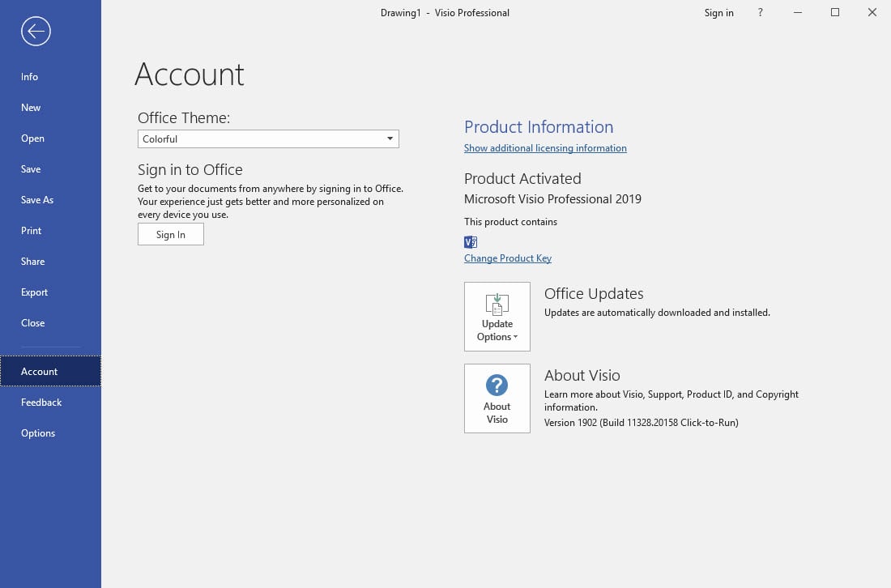Open the Feedback page
891x588 pixels.
(50, 403)
